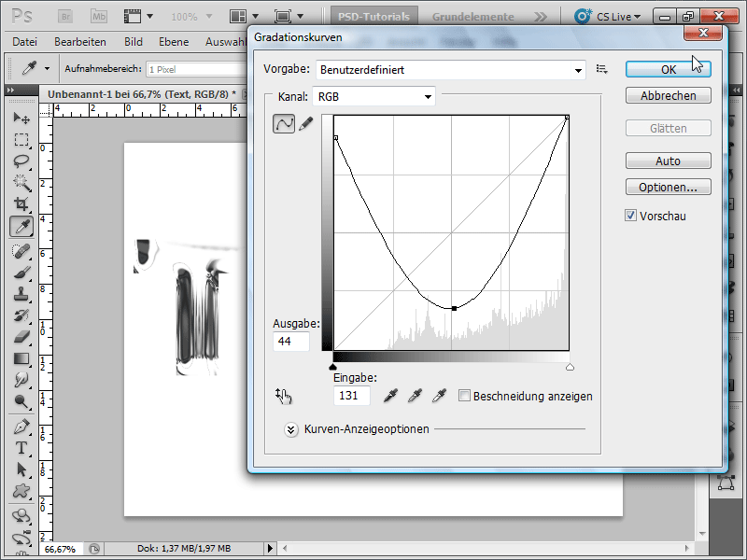
Task: Launch Mini Bridge from the application bar
Action: tap(99, 16)
